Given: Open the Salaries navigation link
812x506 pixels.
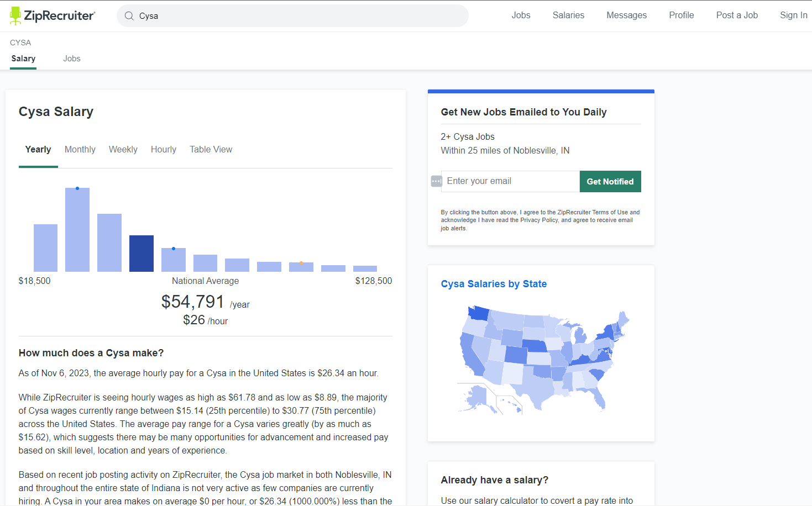Looking at the screenshot, I should pyautogui.click(x=568, y=15).
